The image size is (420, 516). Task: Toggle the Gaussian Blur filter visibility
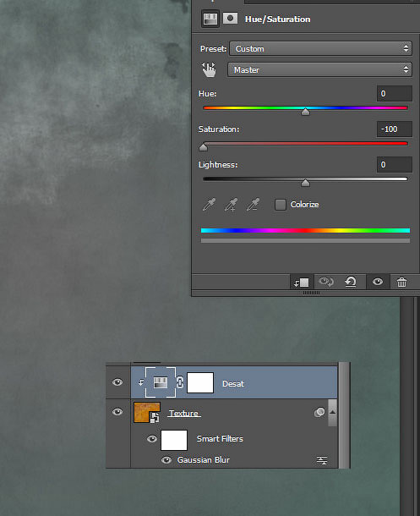166,459
